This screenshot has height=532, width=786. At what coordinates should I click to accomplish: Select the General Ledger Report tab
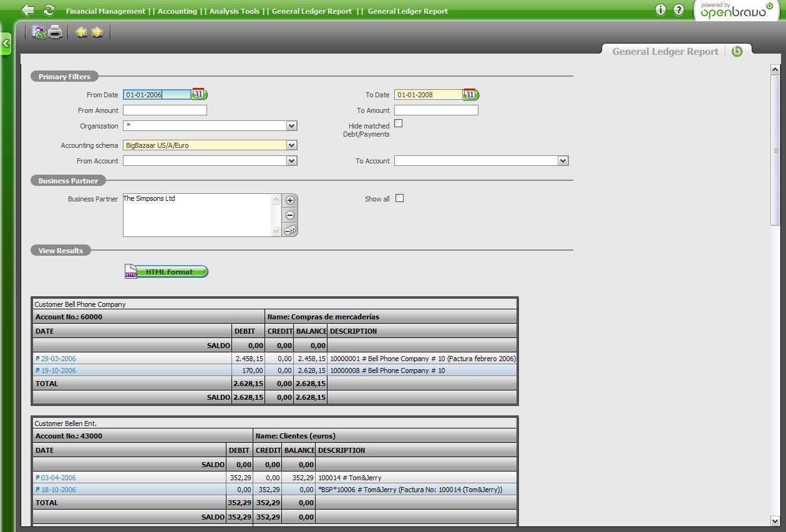pos(666,52)
